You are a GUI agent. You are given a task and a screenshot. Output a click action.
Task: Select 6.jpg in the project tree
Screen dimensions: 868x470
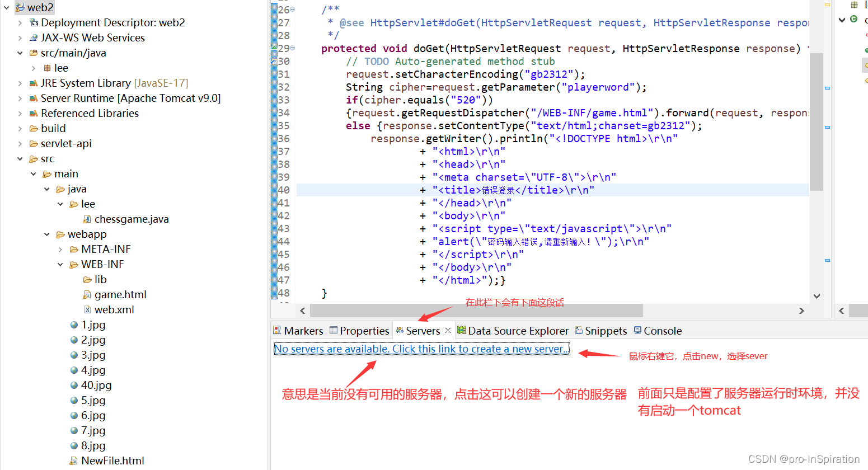[93, 415]
